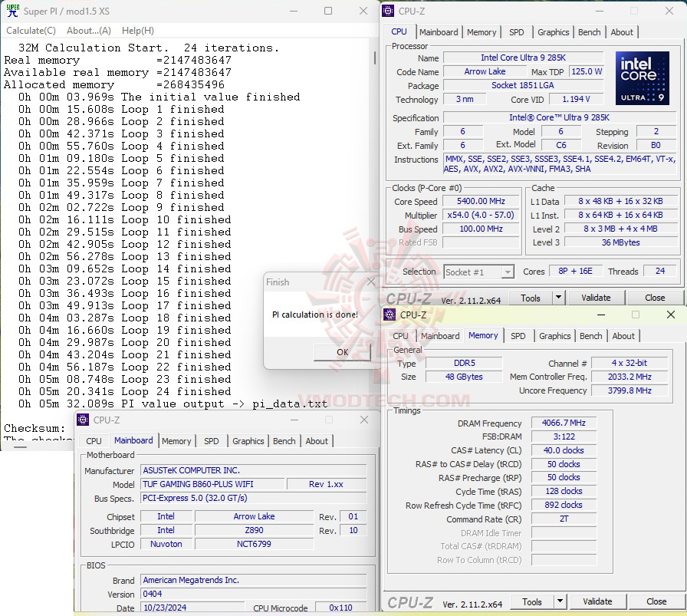Click Uncore Frequency value 3799.8 MHz
The width and height of the screenshot is (687, 616).
coord(629,390)
